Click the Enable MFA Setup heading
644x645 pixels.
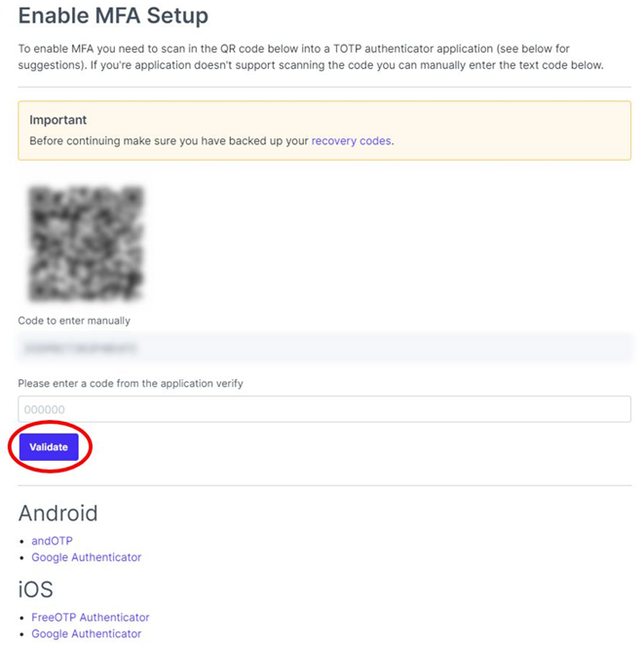pyautogui.click(x=113, y=17)
